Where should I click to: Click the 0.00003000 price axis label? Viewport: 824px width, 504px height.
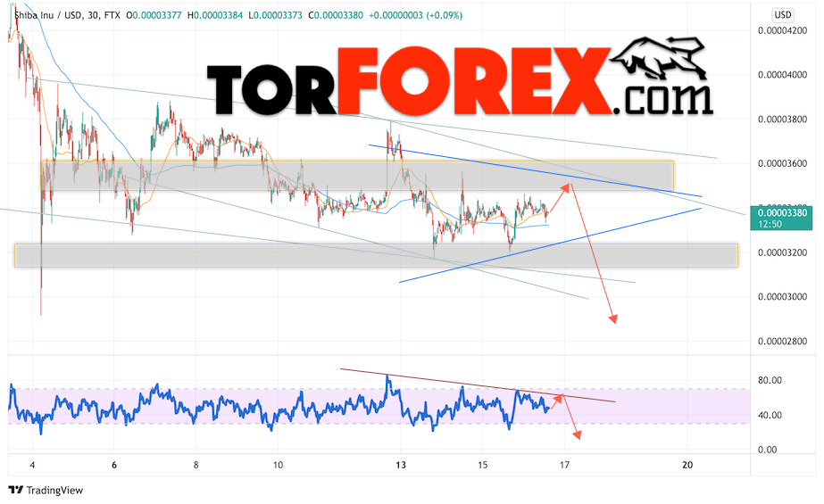[782, 297]
